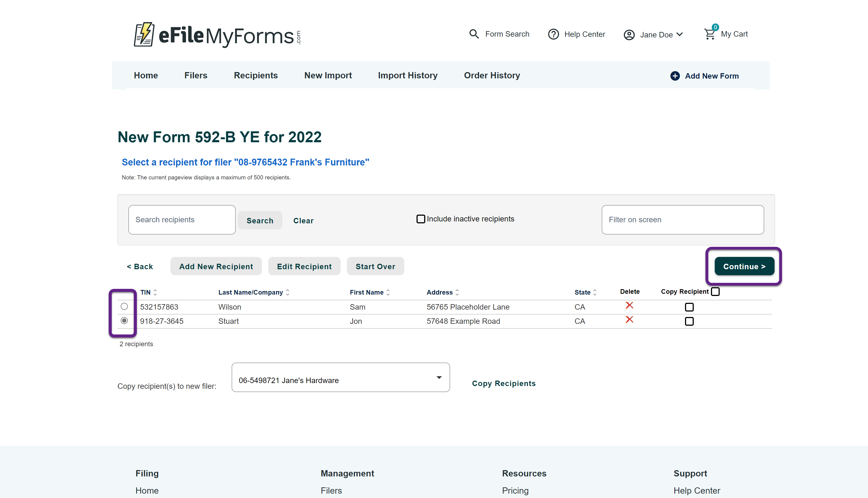Delete recipient Stuart with red X

coord(629,320)
